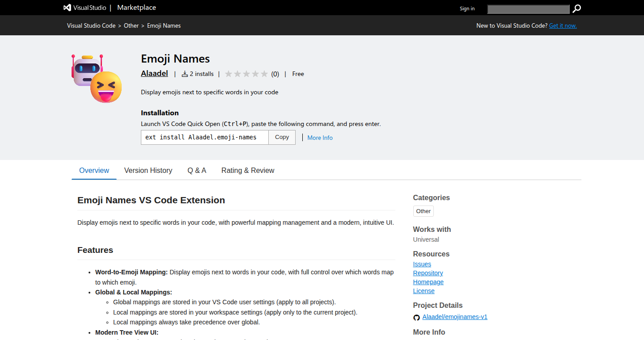The width and height of the screenshot is (644, 340).
Task: Click the 'Universal' works-with value
Action: click(x=426, y=239)
